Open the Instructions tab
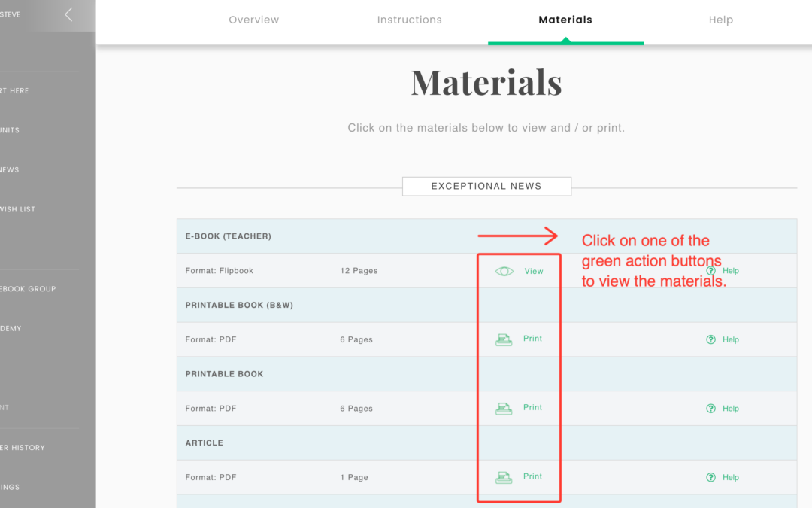812x508 pixels. tap(410, 20)
